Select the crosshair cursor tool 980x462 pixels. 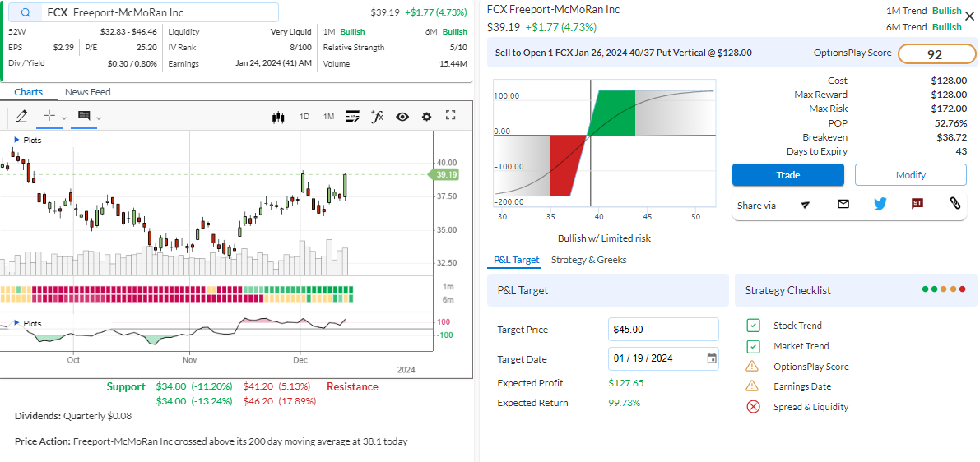(49, 116)
